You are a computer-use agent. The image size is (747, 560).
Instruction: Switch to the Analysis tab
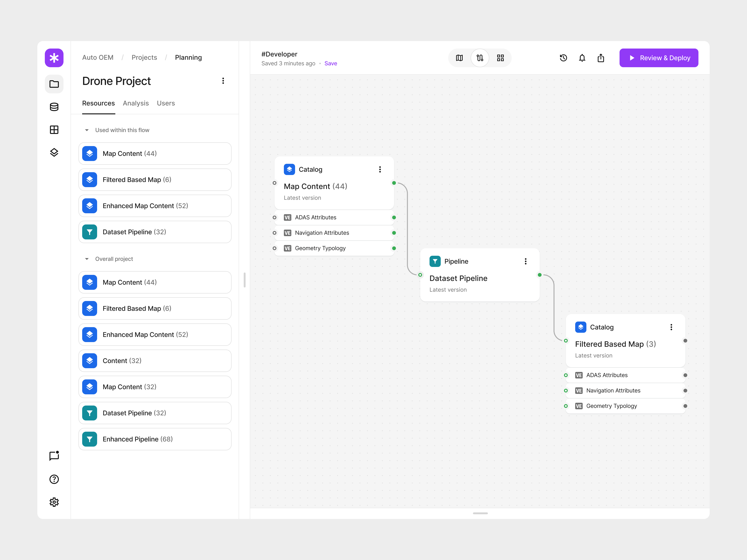136,103
